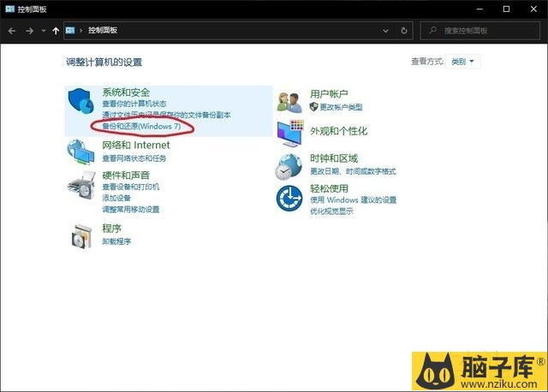Open the User Accounts people icon
The width and height of the screenshot is (548, 392).
coord(289,103)
